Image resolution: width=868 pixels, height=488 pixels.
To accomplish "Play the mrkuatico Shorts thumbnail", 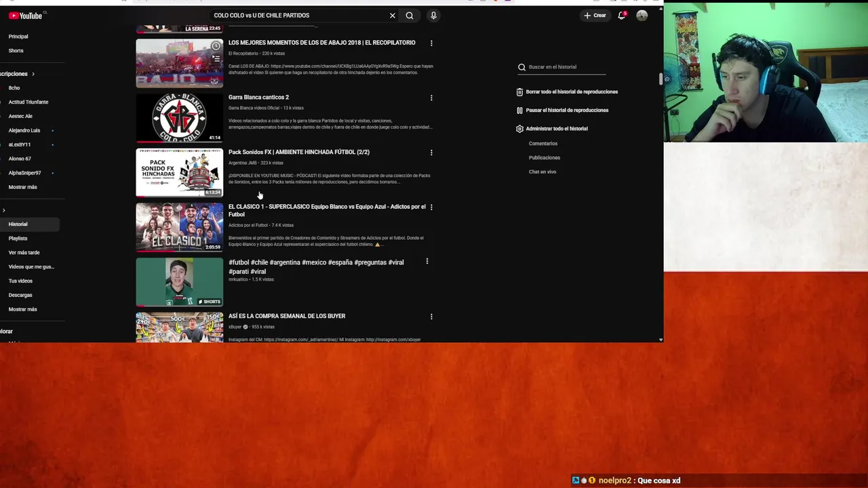I will (x=179, y=282).
